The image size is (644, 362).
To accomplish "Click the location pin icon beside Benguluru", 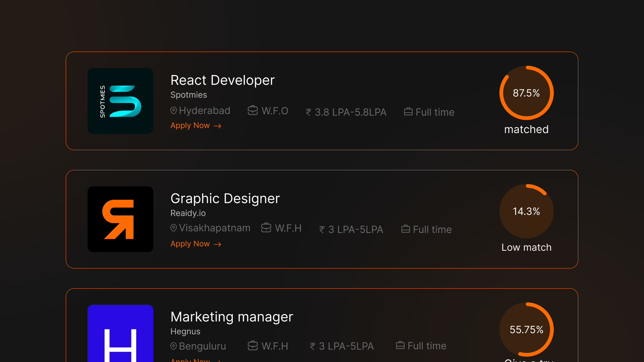I will [x=173, y=346].
